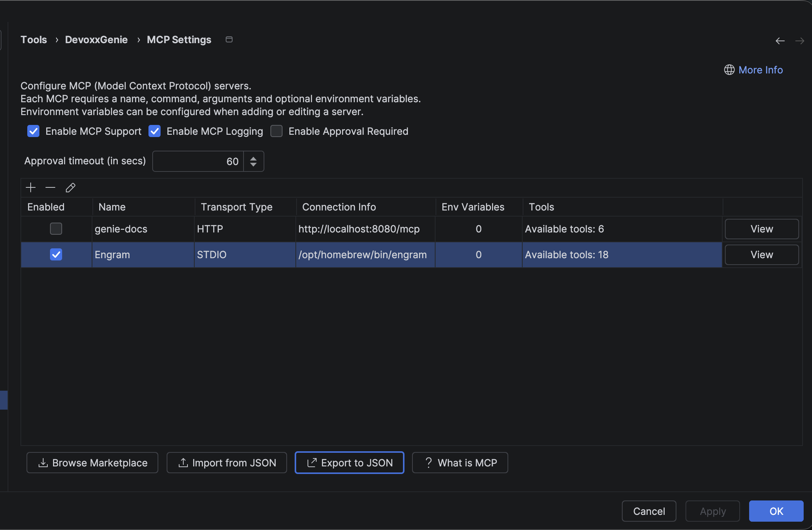Click the HTTP transport type cell
Viewport: 812px width, 530px height.
coord(245,229)
